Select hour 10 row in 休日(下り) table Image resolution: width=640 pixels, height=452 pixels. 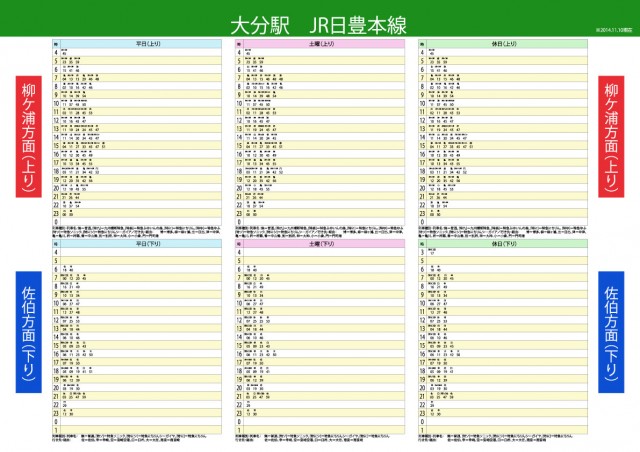503,303
